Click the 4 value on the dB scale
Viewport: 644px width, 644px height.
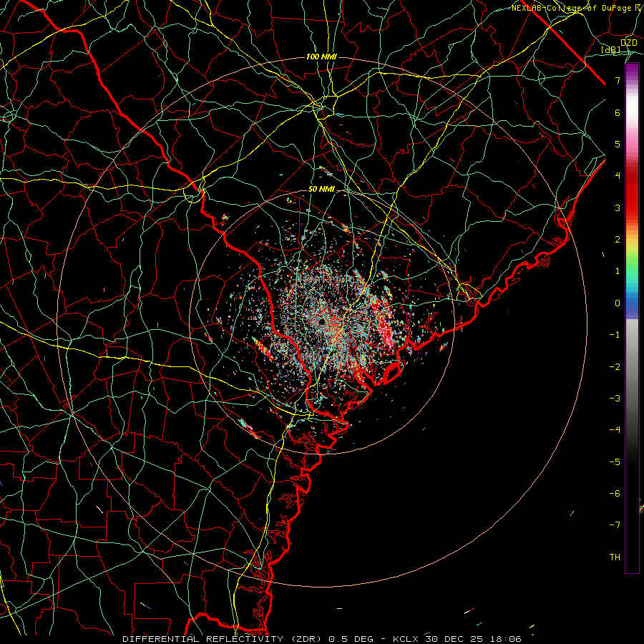click(618, 176)
